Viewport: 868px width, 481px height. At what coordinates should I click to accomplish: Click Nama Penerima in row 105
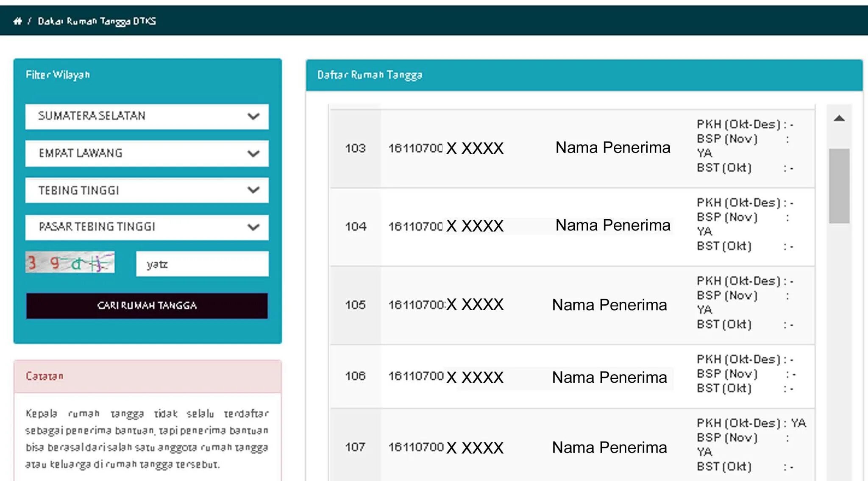pyautogui.click(x=609, y=305)
